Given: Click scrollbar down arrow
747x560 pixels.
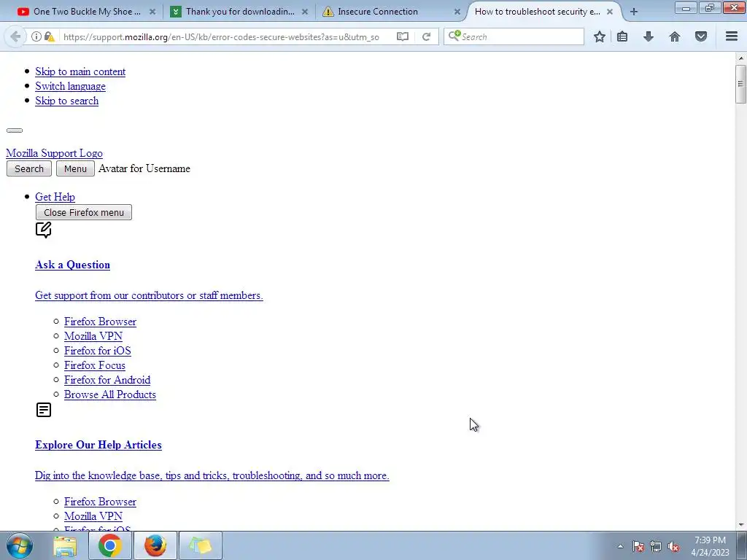Looking at the screenshot, I should 741,525.
